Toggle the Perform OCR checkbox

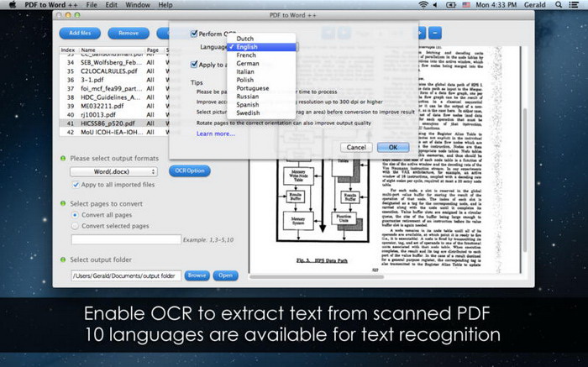pos(194,34)
